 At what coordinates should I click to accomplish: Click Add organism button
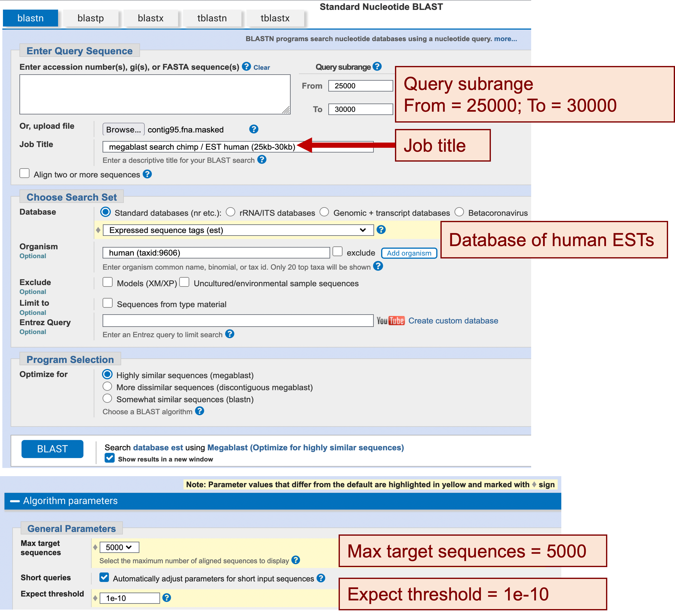tap(409, 253)
